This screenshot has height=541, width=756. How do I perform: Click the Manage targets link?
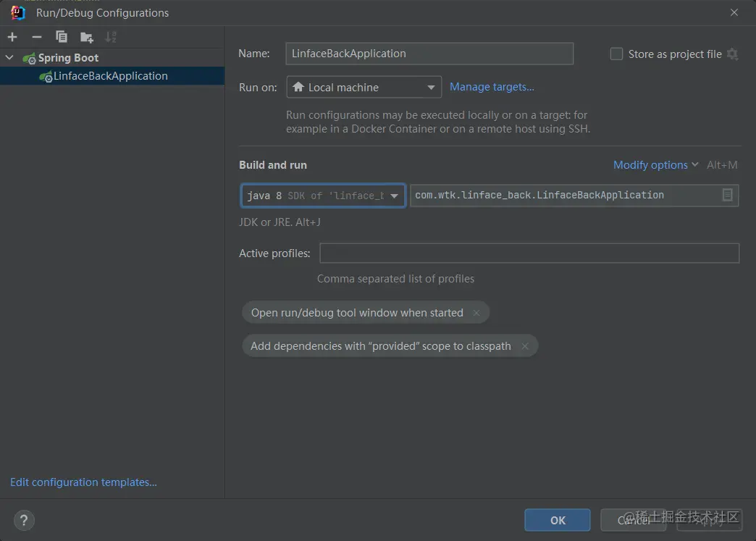(492, 87)
